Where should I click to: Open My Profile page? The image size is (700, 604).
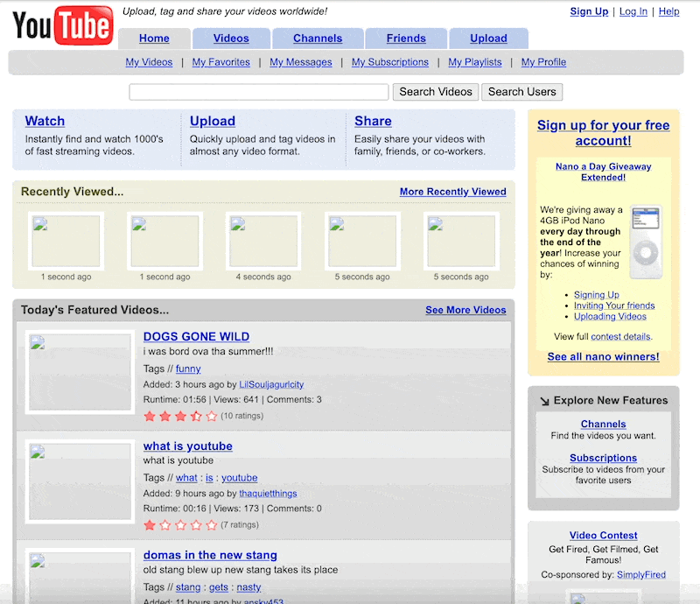pyautogui.click(x=543, y=62)
